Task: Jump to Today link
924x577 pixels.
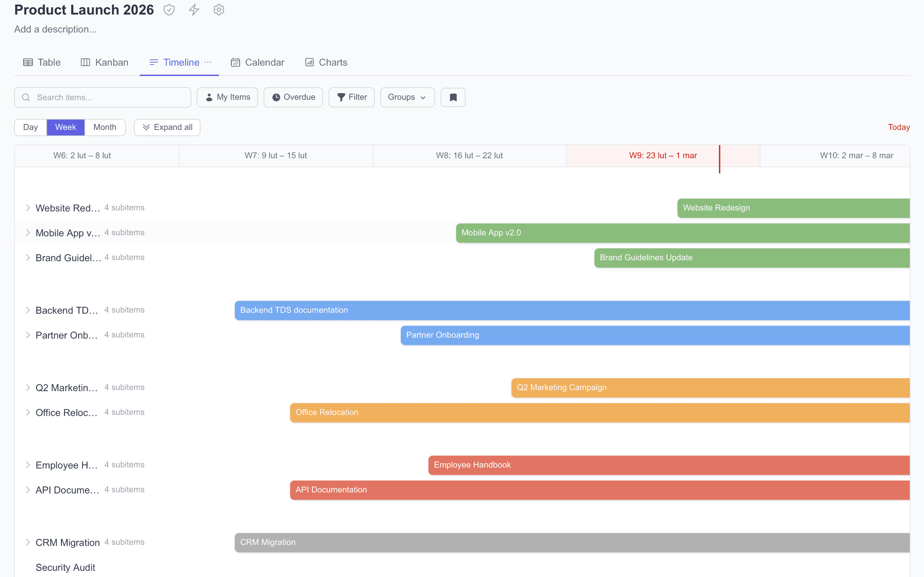Action: click(x=898, y=127)
